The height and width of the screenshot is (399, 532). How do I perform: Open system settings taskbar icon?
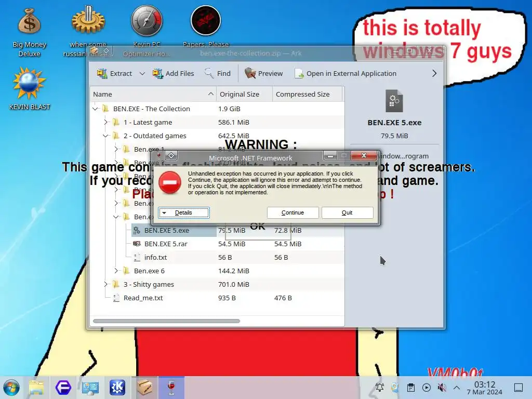90,388
